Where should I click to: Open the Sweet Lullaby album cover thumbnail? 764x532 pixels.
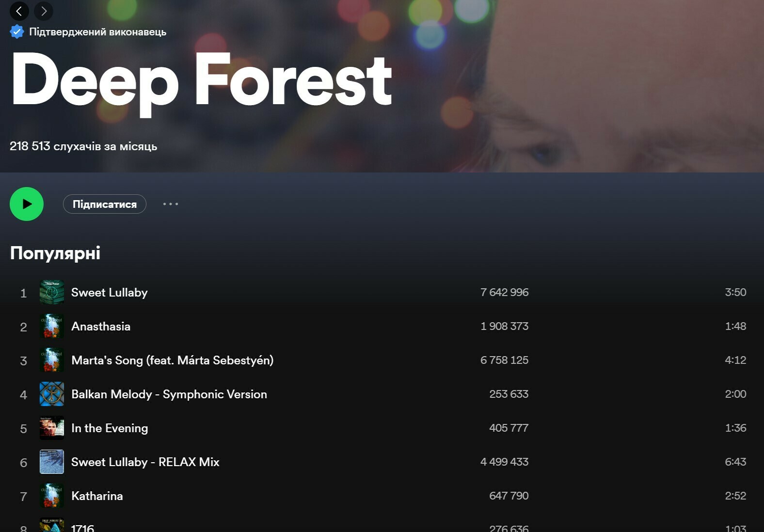click(52, 292)
